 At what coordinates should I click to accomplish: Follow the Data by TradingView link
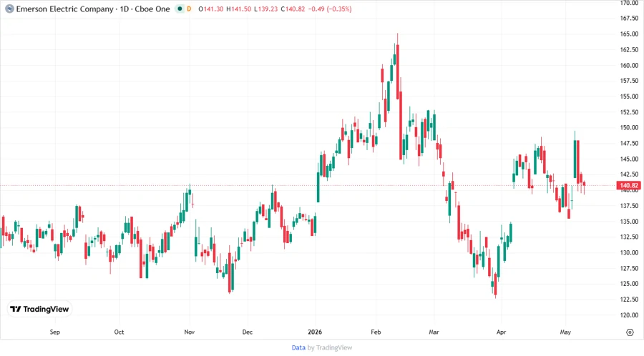point(321,348)
